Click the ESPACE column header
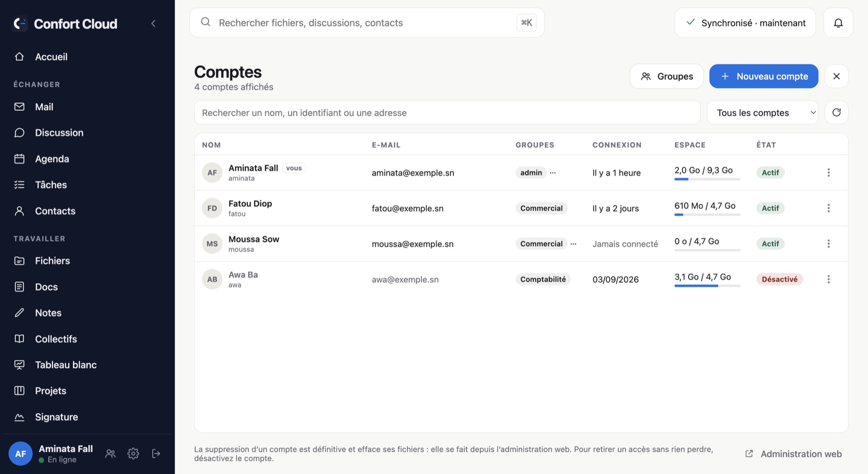868x474 pixels. pos(690,145)
